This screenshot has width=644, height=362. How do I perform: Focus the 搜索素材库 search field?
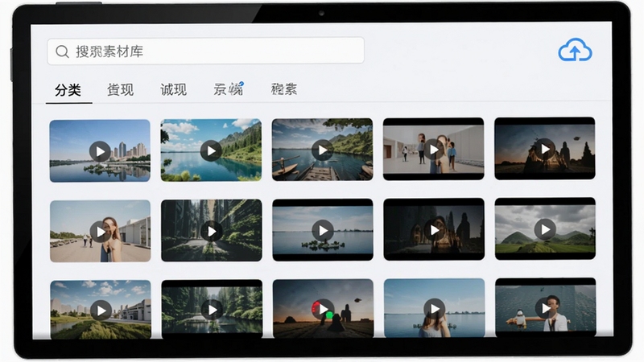click(206, 51)
